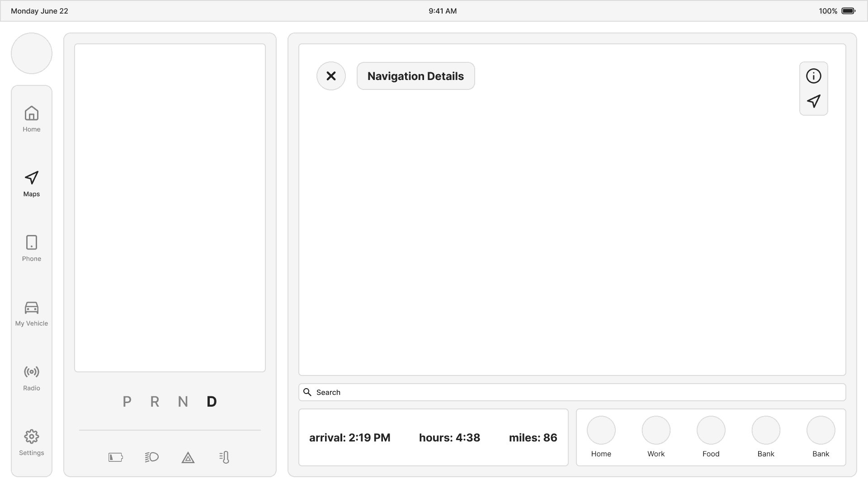Click the temperature defrost icon
The height and width of the screenshot is (488, 868).
coord(224,457)
